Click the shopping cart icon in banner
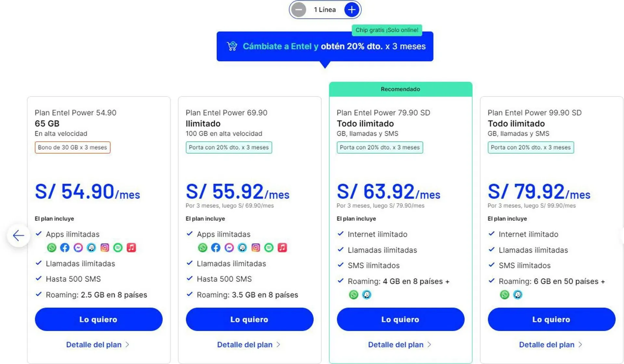This screenshot has width=624, height=364. click(232, 46)
